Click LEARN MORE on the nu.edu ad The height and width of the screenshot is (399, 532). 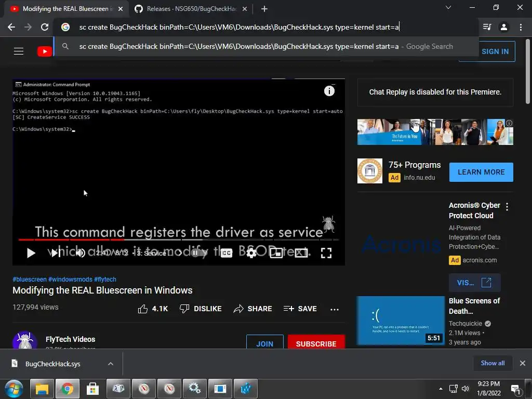481,172
